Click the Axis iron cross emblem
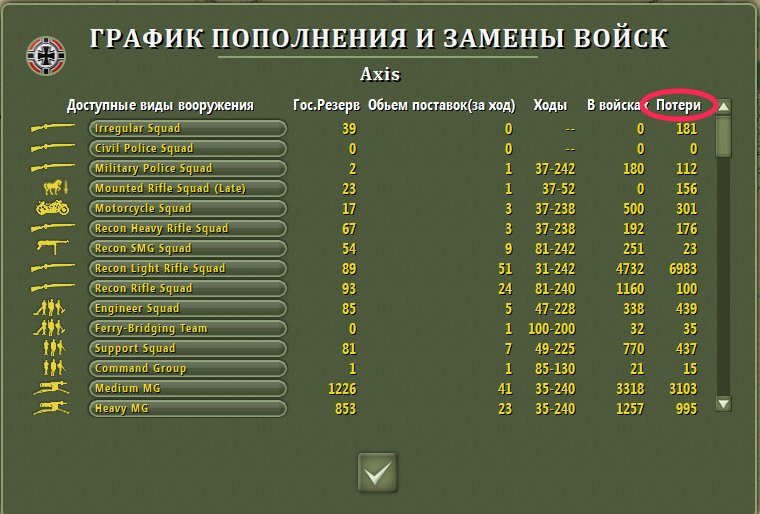Image resolution: width=760 pixels, height=514 pixels. [x=46, y=56]
